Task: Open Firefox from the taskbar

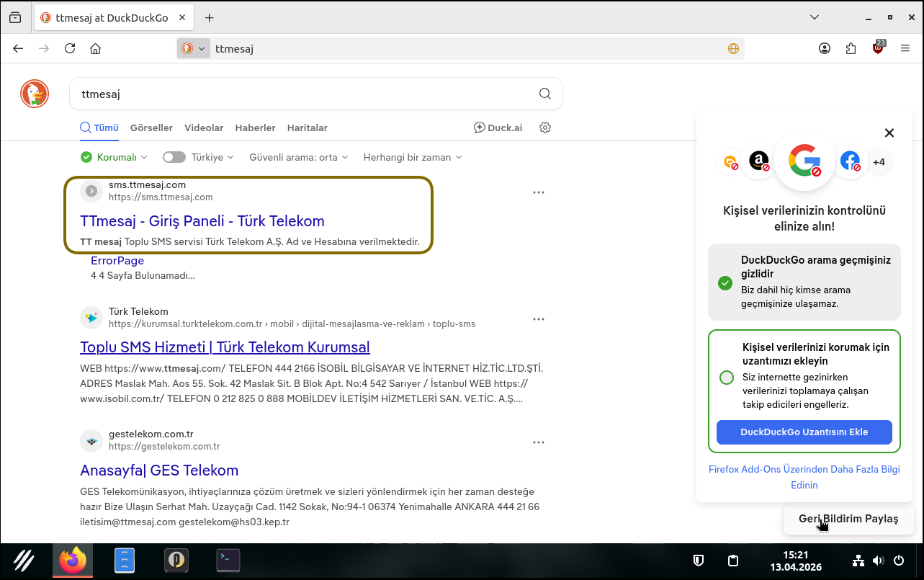Action: 73,561
